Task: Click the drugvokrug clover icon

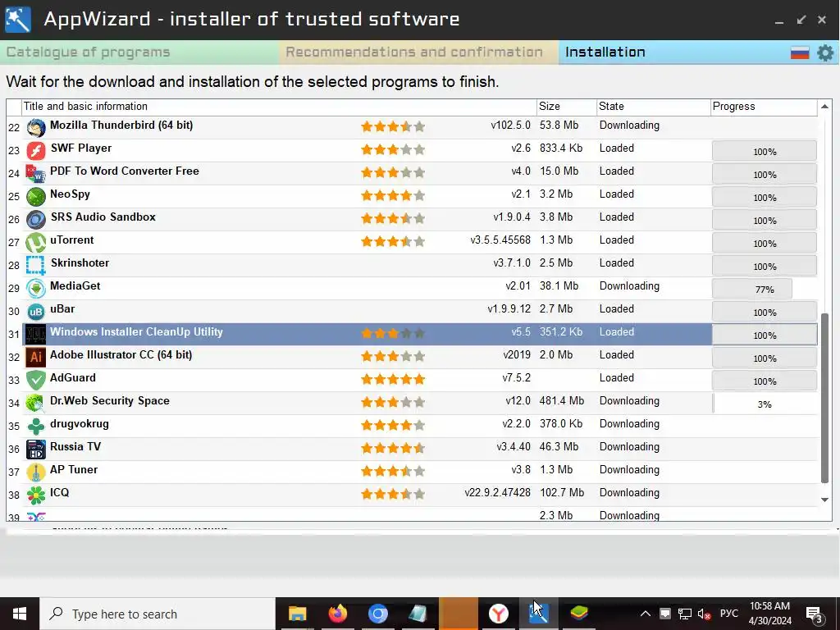Action: point(36,427)
